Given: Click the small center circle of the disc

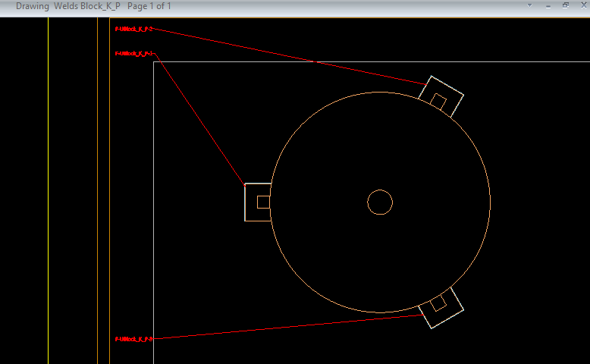Looking at the screenshot, I should [x=379, y=202].
